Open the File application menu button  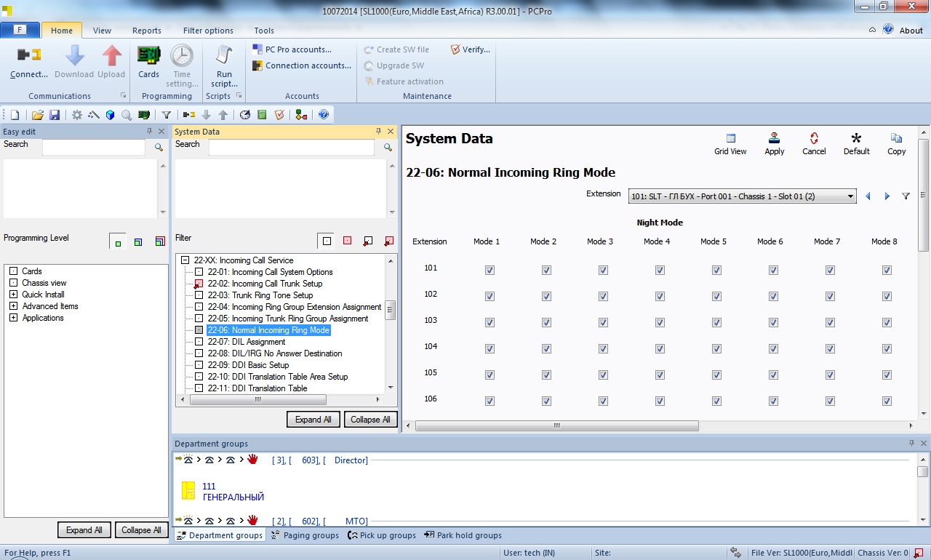click(20, 31)
